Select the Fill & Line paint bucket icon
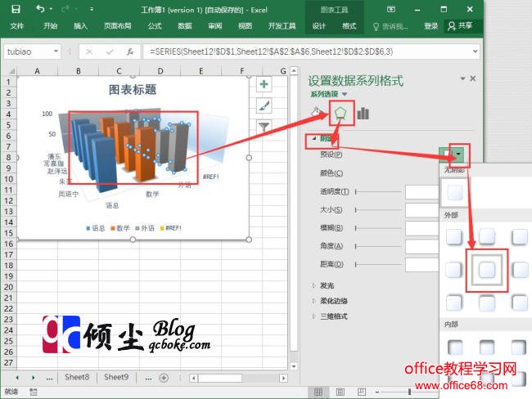 click(x=316, y=113)
